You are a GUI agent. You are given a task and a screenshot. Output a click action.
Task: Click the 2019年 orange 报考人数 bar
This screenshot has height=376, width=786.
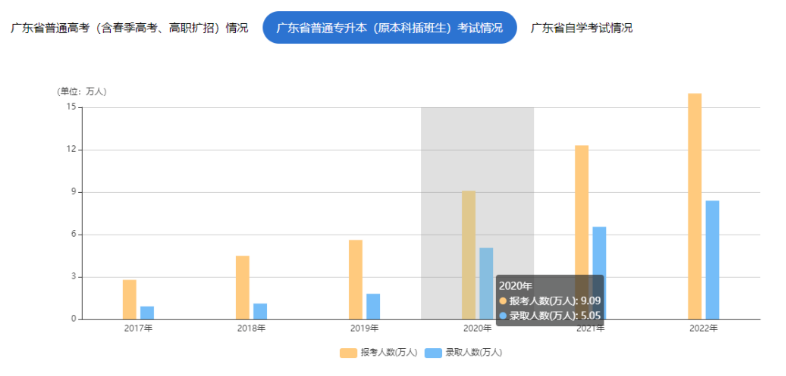tap(356, 279)
